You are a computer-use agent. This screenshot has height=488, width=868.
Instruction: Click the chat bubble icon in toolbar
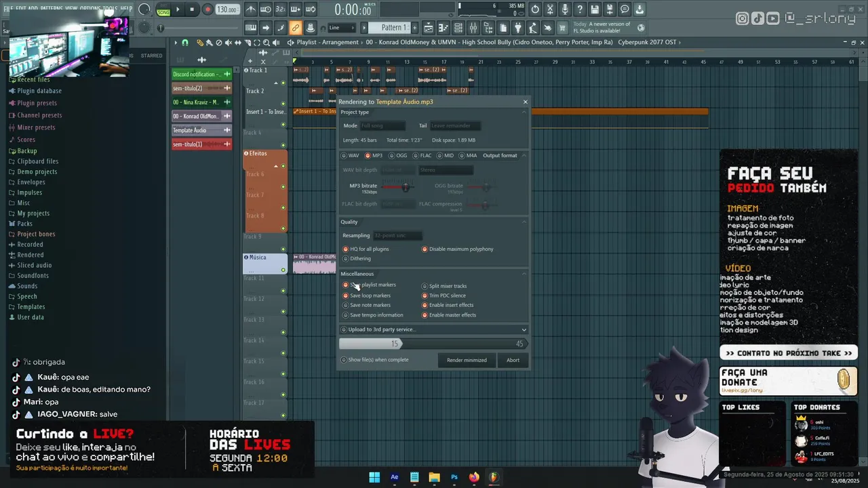pos(625,9)
